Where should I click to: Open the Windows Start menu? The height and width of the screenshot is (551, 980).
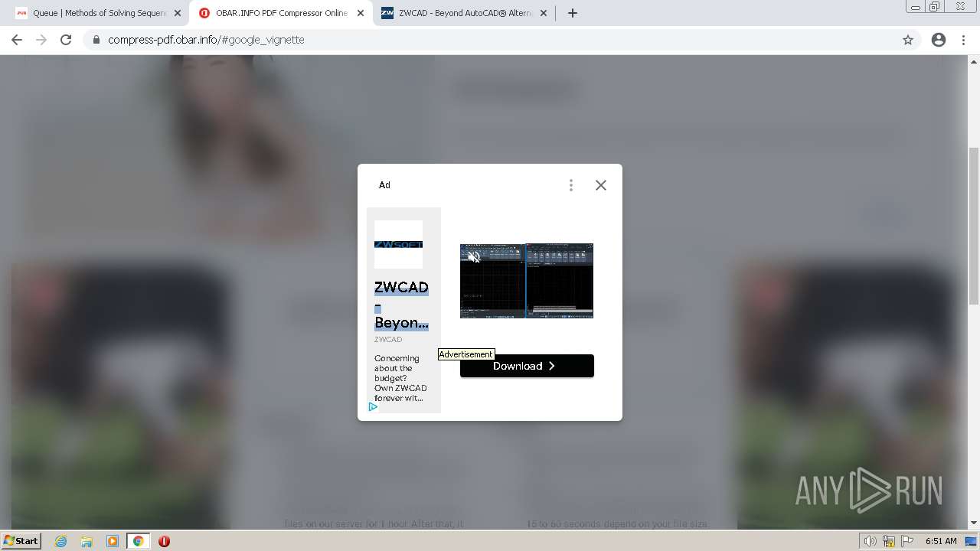coord(21,540)
